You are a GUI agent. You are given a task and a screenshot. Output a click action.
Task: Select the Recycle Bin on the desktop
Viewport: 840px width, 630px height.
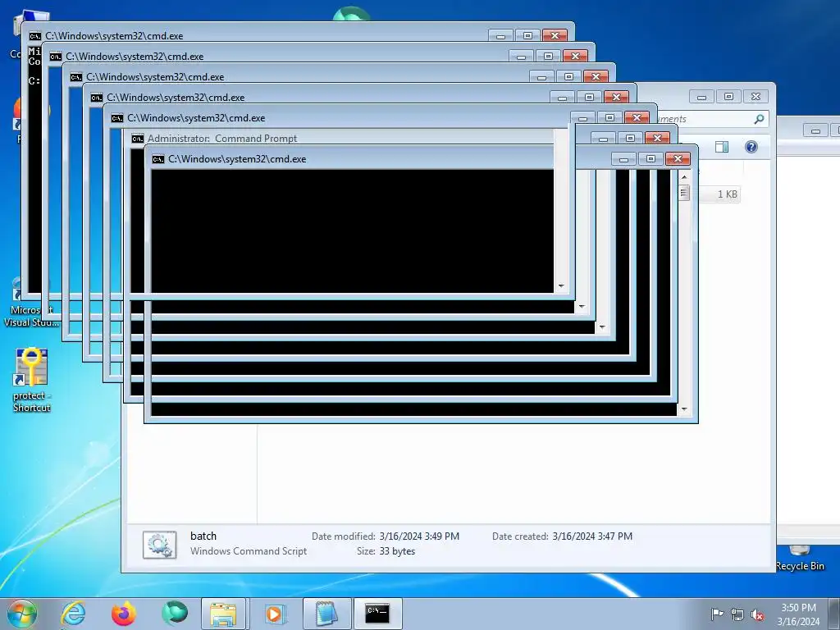click(800, 559)
